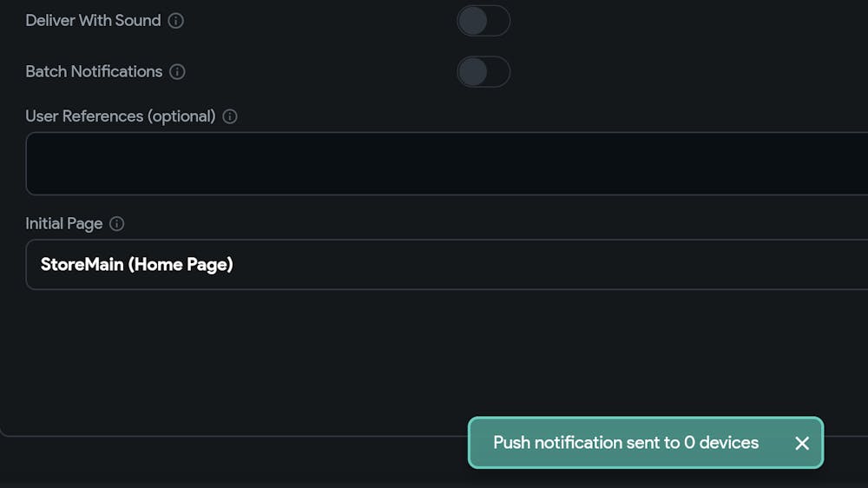Show info for User References (optional)

tap(230, 116)
